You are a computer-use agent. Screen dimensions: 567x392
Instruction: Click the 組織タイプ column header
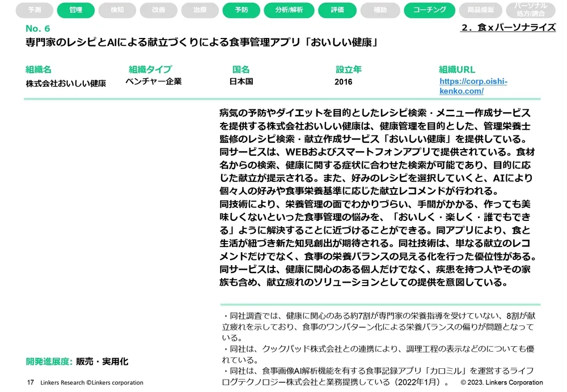tap(150, 70)
